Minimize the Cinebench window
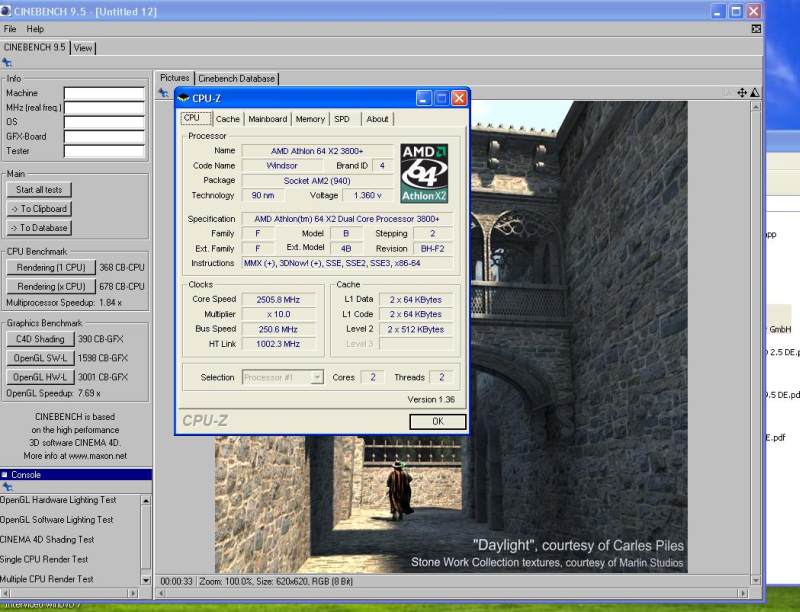800x612 pixels. pos(717,11)
